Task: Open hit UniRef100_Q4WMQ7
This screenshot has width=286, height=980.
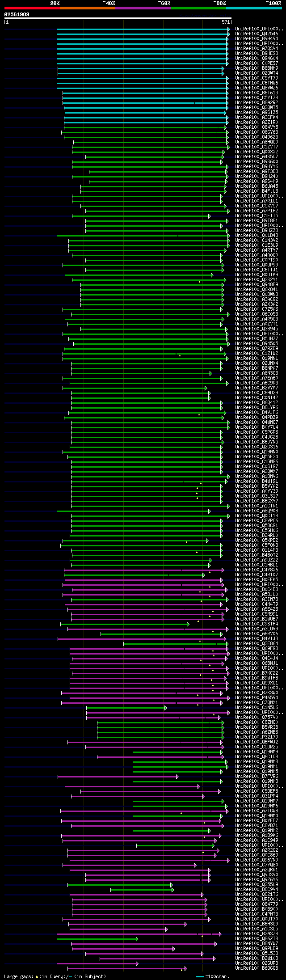Action: [x=257, y=422]
